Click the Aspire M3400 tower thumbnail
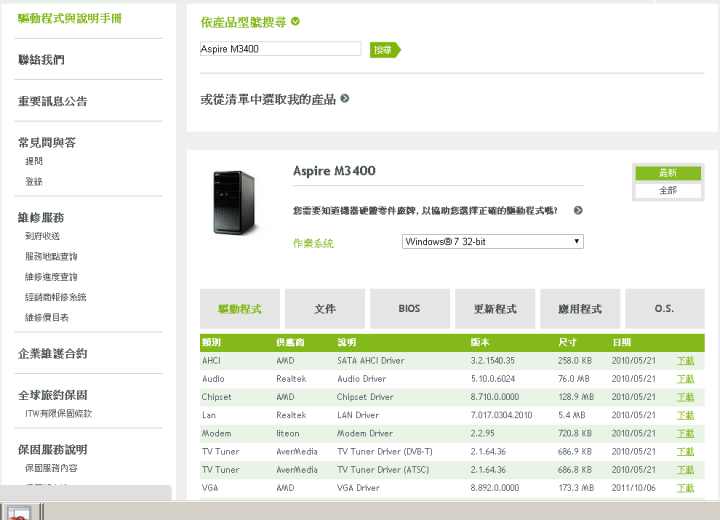 (x=234, y=203)
